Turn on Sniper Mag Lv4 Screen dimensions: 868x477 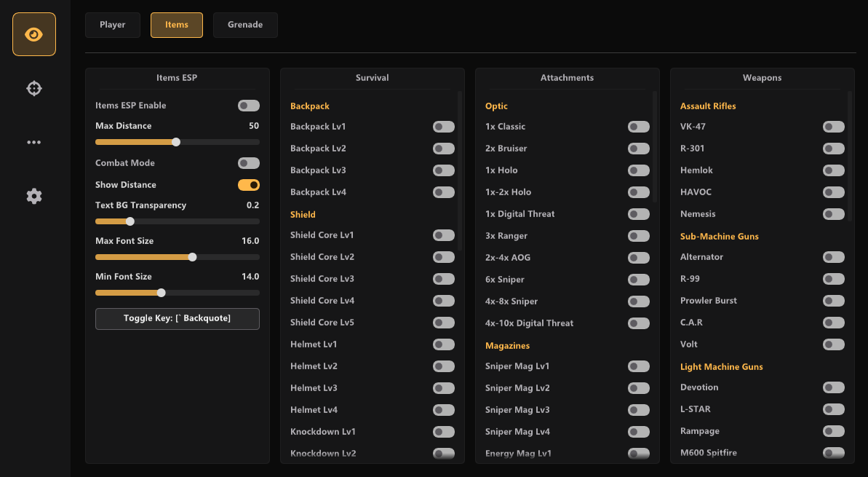tap(638, 432)
